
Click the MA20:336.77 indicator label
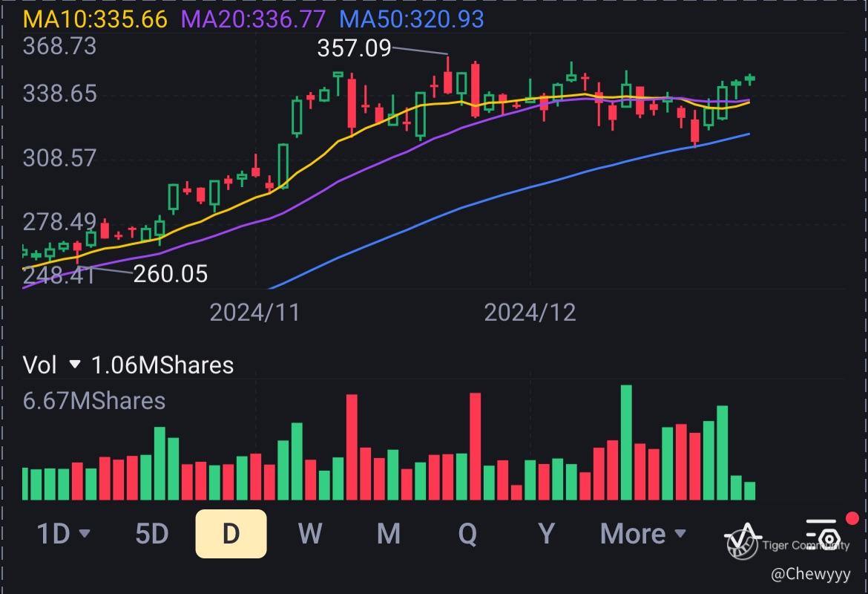click(254, 19)
